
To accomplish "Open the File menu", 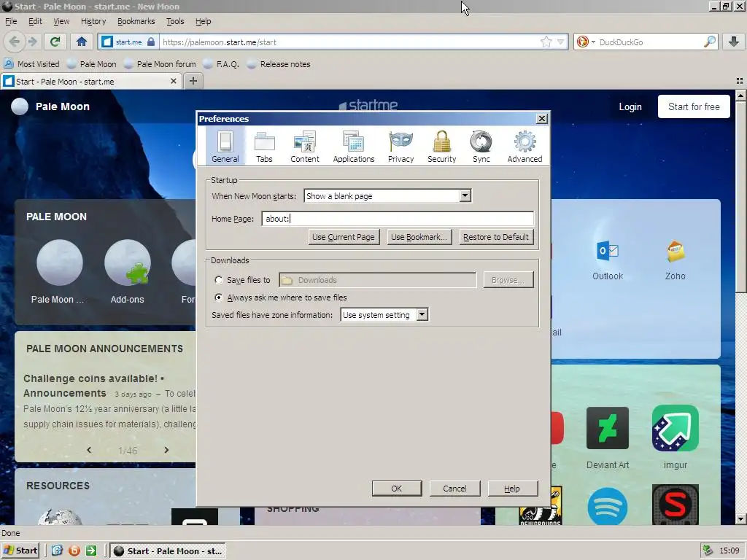I will click(x=11, y=21).
